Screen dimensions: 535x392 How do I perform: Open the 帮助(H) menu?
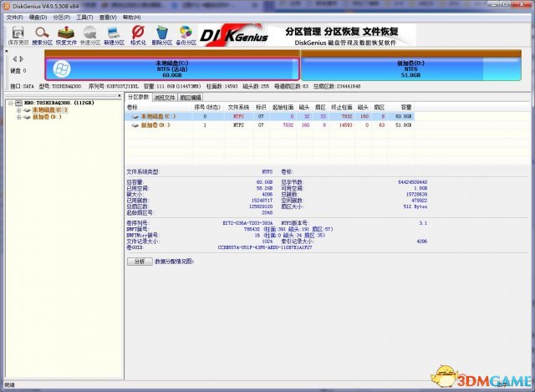click(x=132, y=18)
